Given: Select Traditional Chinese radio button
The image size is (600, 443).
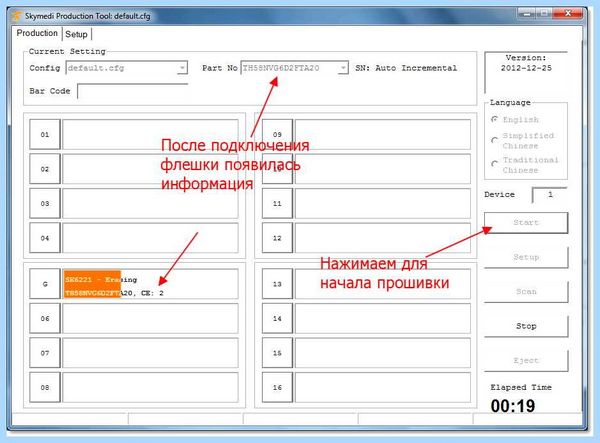Looking at the screenshot, I should (495, 164).
